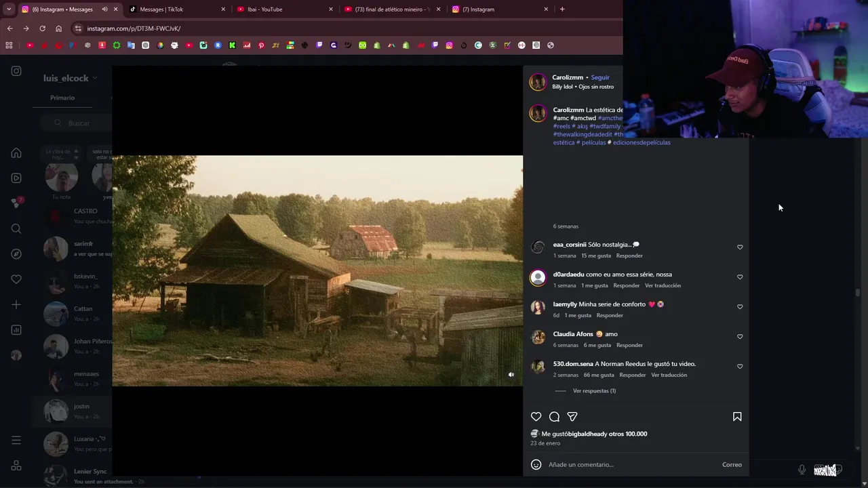Share post via paper plane icon
The height and width of the screenshot is (488, 868).
pyautogui.click(x=572, y=417)
